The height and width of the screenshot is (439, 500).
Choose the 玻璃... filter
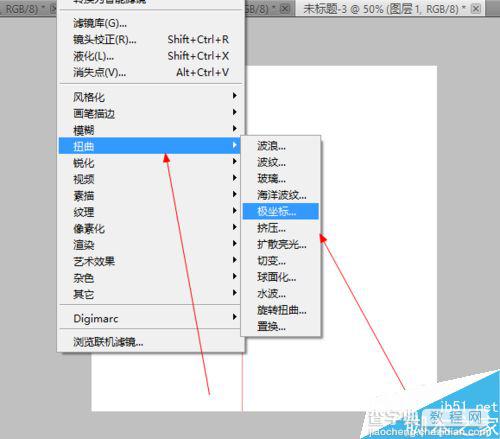281,179
